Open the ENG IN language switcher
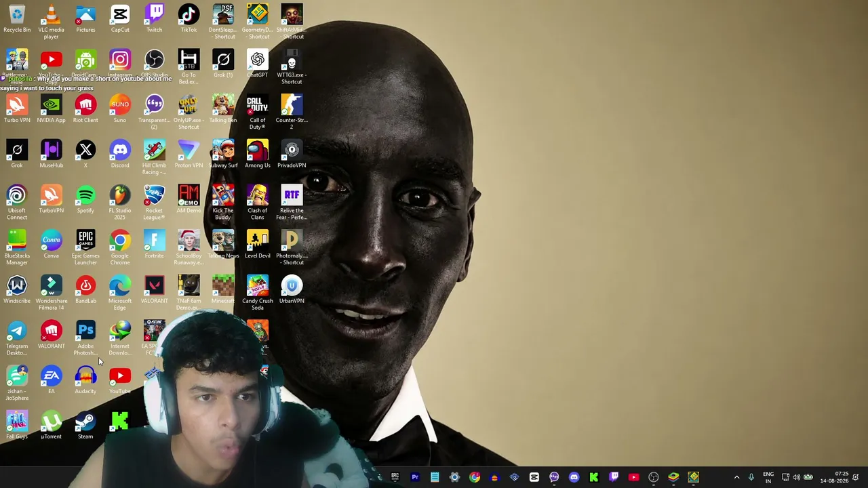This screenshot has height=488, width=868. (x=768, y=477)
